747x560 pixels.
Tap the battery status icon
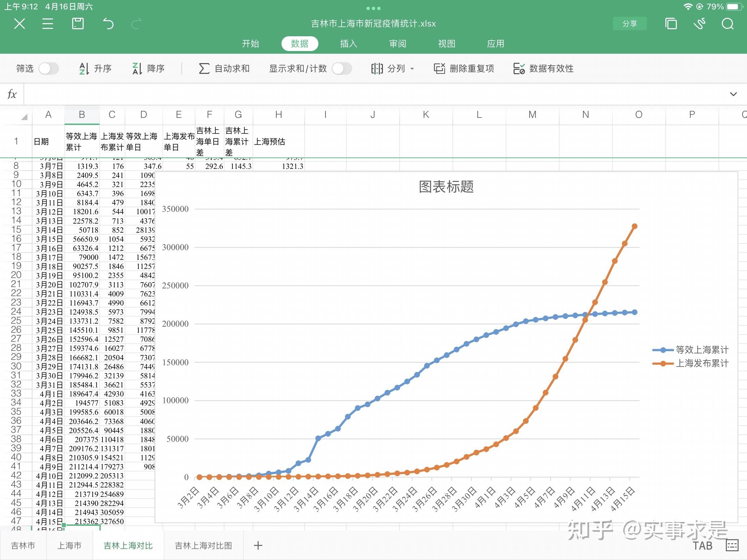tap(735, 6)
